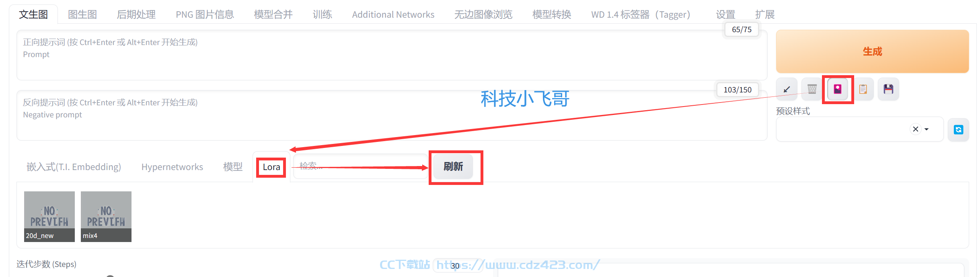This screenshot has width=980, height=277.
Task: Clear prompts with the trash bin icon
Action: coord(812,89)
